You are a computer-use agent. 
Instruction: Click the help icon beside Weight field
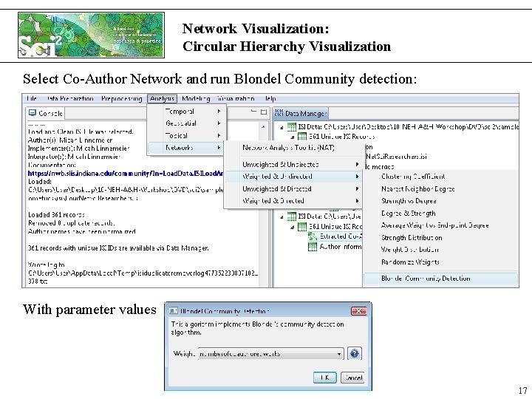pyautogui.click(x=355, y=353)
